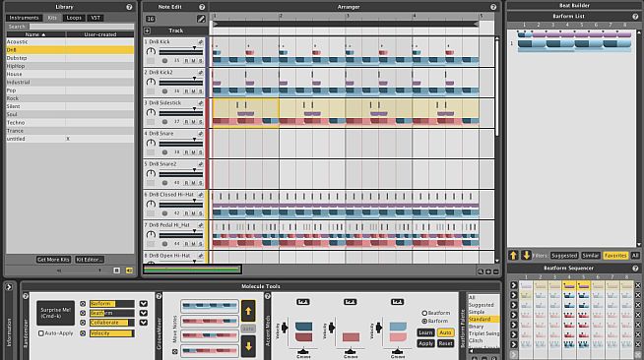
Task: Adjust the Velocity randomizer slider
Action: [112, 333]
